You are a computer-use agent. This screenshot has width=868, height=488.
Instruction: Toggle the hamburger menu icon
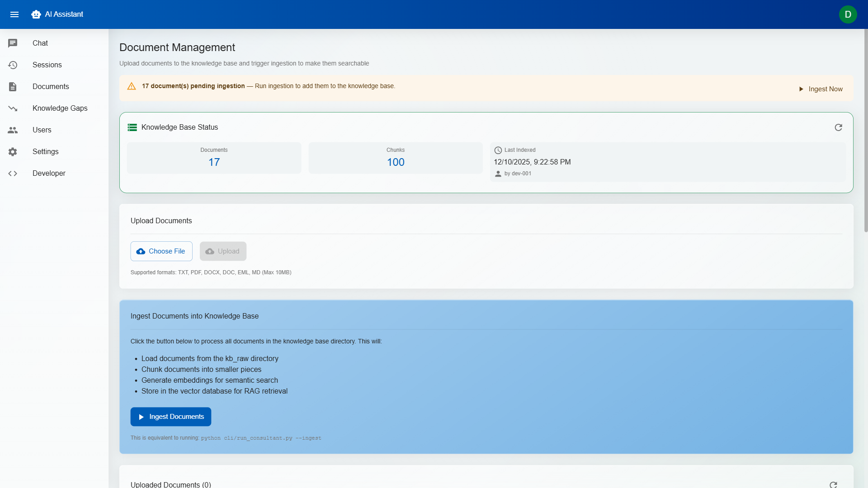[14, 14]
